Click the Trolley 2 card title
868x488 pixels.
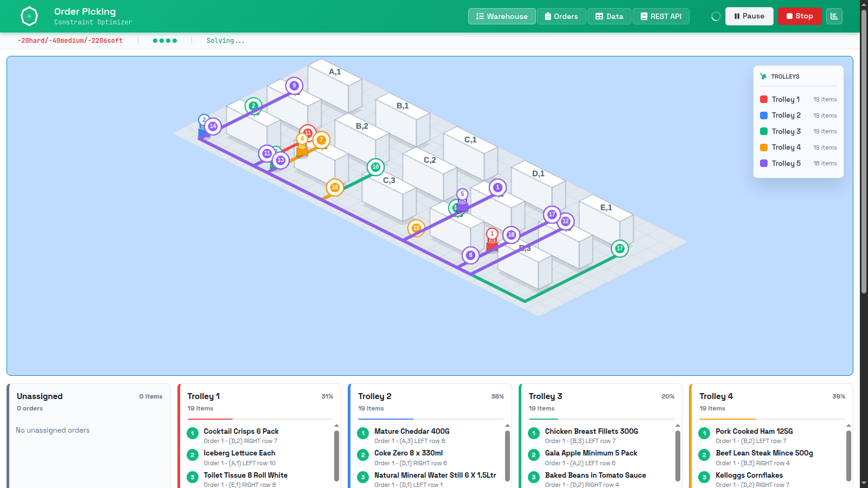click(374, 396)
